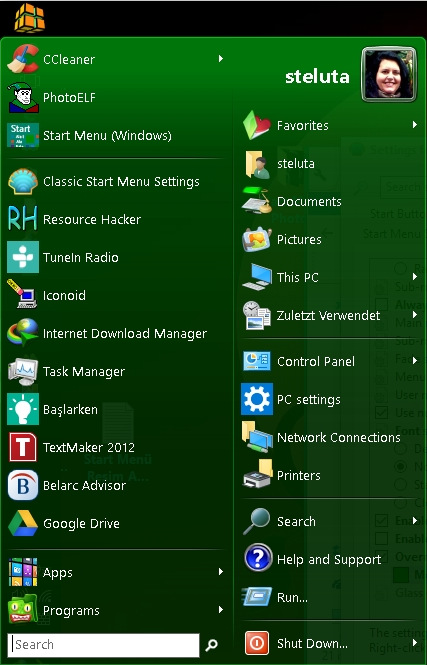Expand the Control Panel submenu arrow

pos(415,360)
